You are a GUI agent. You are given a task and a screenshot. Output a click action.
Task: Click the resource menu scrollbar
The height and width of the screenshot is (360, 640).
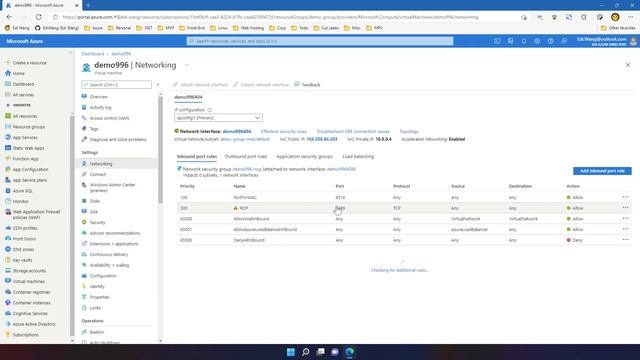(x=160, y=149)
